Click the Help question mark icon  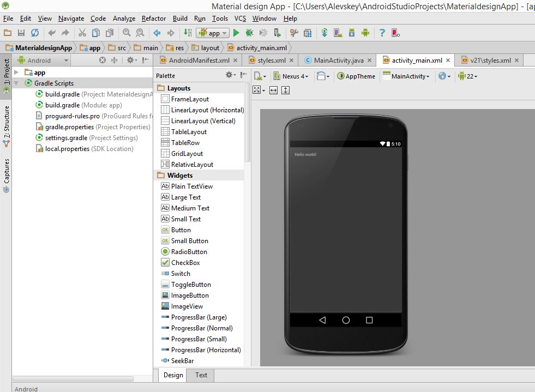pyautogui.click(x=382, y=33)
